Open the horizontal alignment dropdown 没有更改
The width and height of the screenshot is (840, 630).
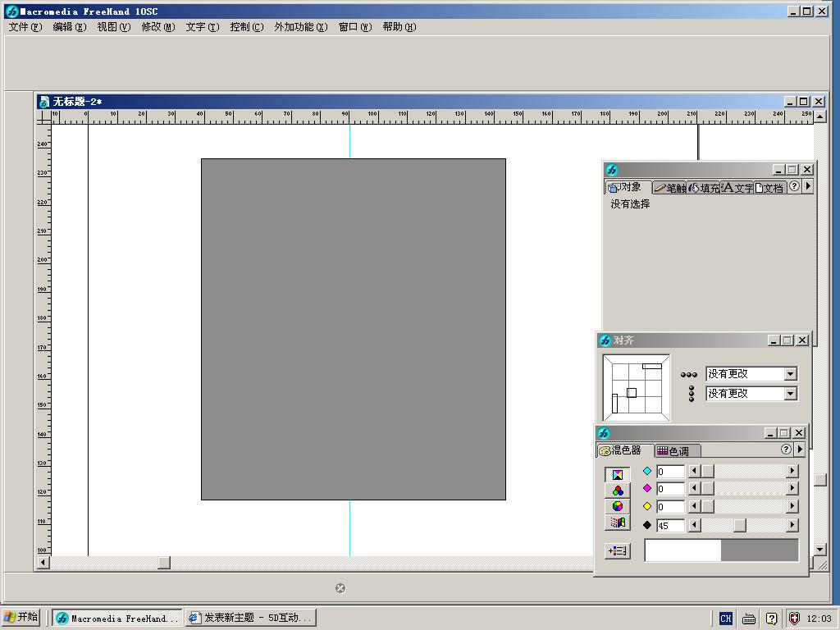[790, 374]
